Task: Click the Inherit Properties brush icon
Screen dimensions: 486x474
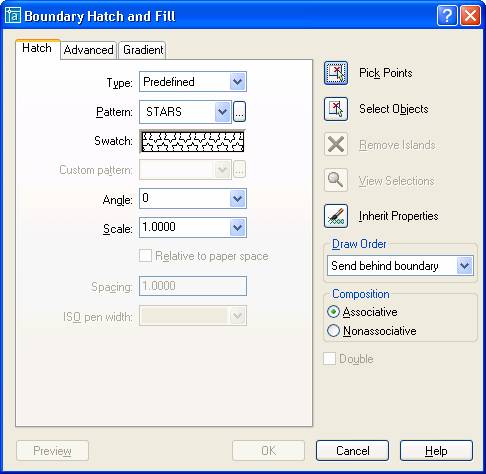Action: 336,216
